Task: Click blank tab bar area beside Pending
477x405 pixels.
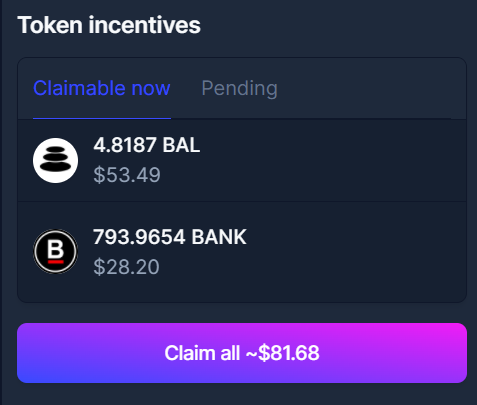Action: [367, 88]
